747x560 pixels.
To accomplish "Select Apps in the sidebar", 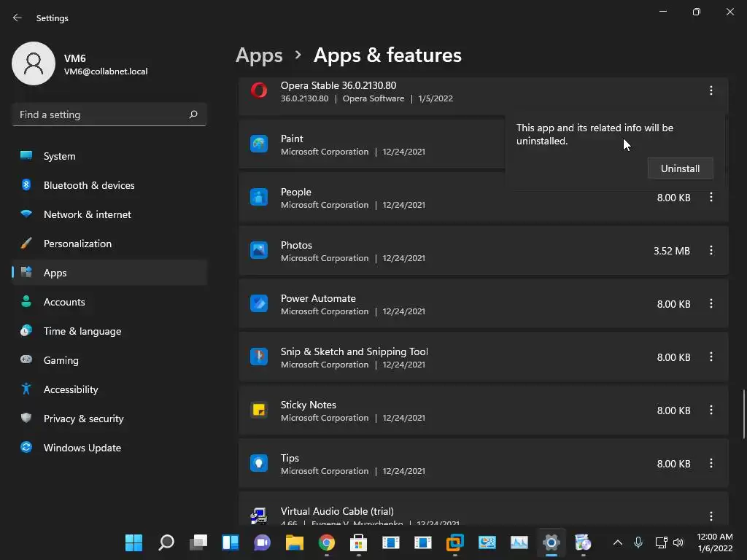I will click(109, 273).
